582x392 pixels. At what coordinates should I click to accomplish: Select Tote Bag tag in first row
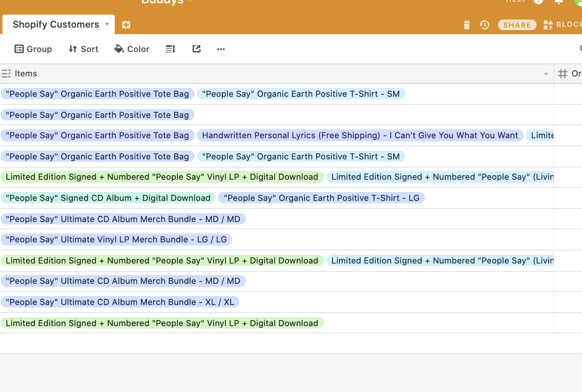[97, 94]
